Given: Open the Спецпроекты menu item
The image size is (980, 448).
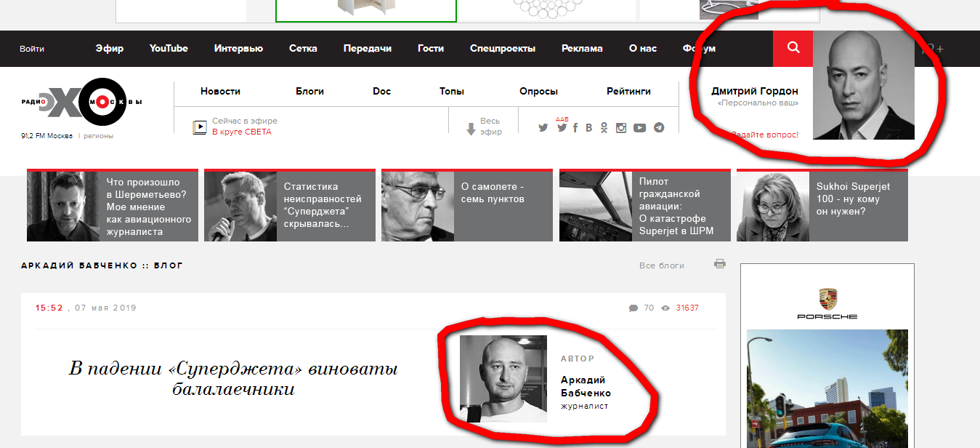Looking at the screenshot, I should [503, 49].
